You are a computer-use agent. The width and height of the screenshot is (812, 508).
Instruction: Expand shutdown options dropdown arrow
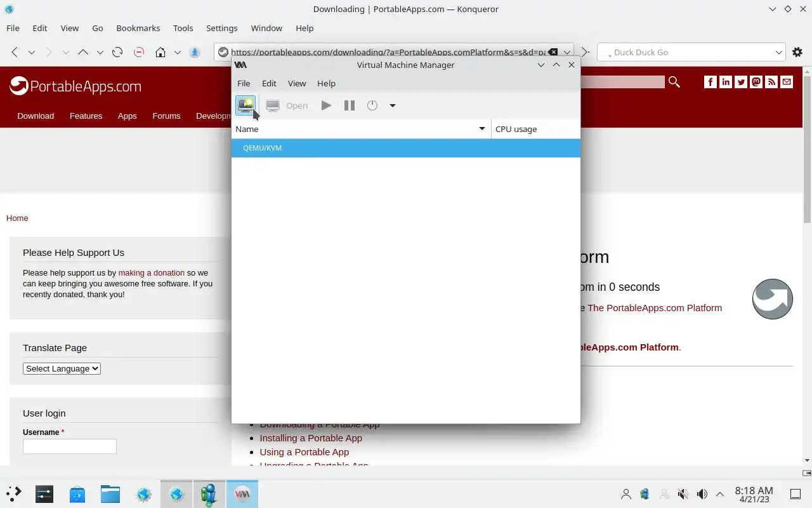coord(393,105)
